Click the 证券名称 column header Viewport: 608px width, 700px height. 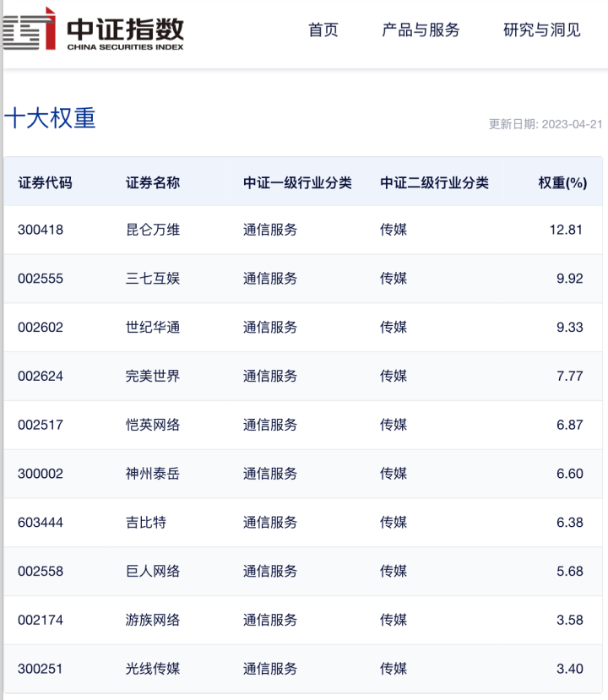(x=153, y=182)
